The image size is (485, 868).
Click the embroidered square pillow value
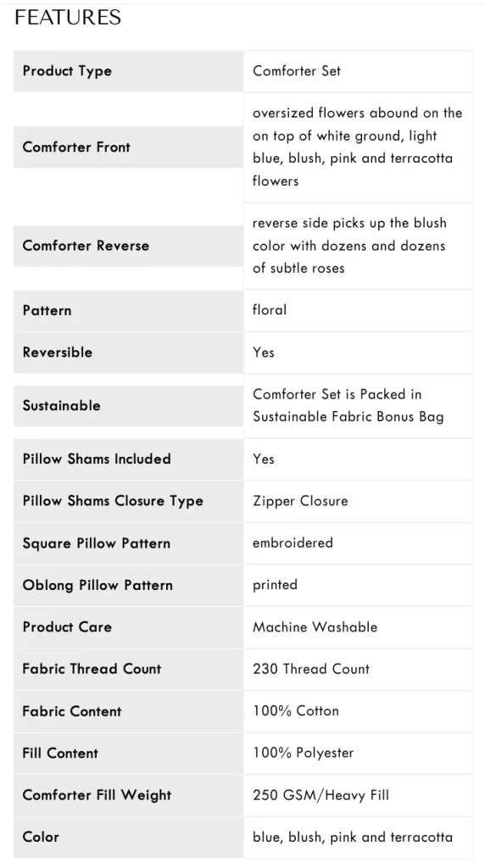pos(293,543)
